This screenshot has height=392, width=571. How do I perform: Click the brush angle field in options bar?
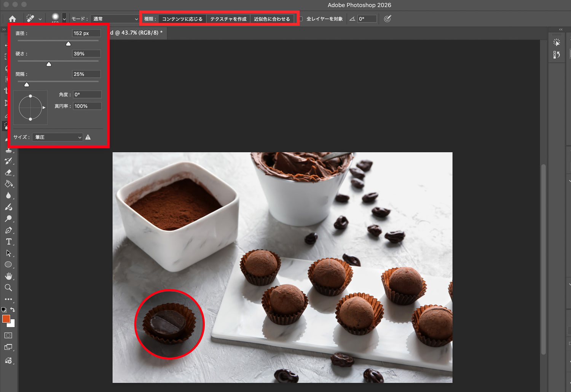click(x=367, y=19)
